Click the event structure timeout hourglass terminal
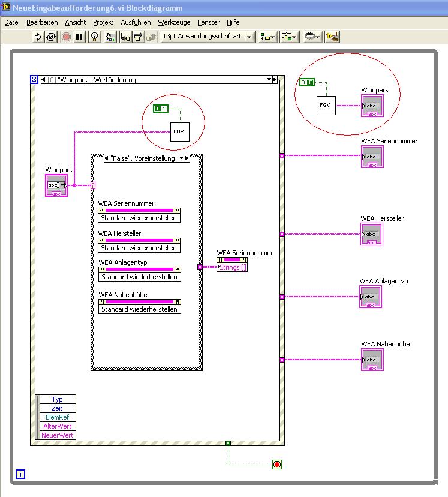Screen dimensions: 448x497 click(x=34, y=80)
